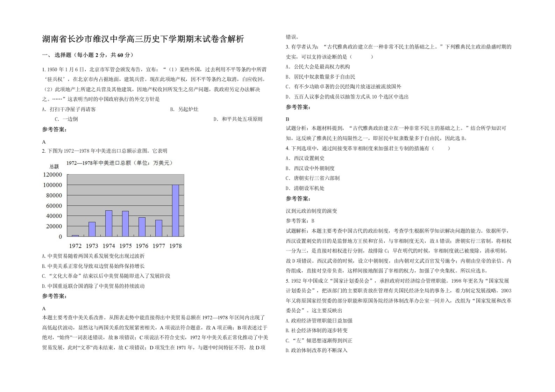Select option A. 公民大会是最高权力机构
This screenshot has height=392, width=555.
click(318, 67)
